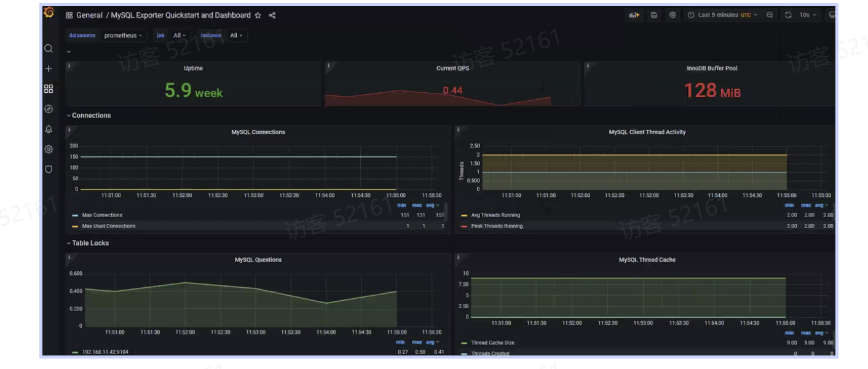Toggle Max Connections series in legend
Image resolution: width=868 pixels, height=369 pixels.
pos(102,215)
